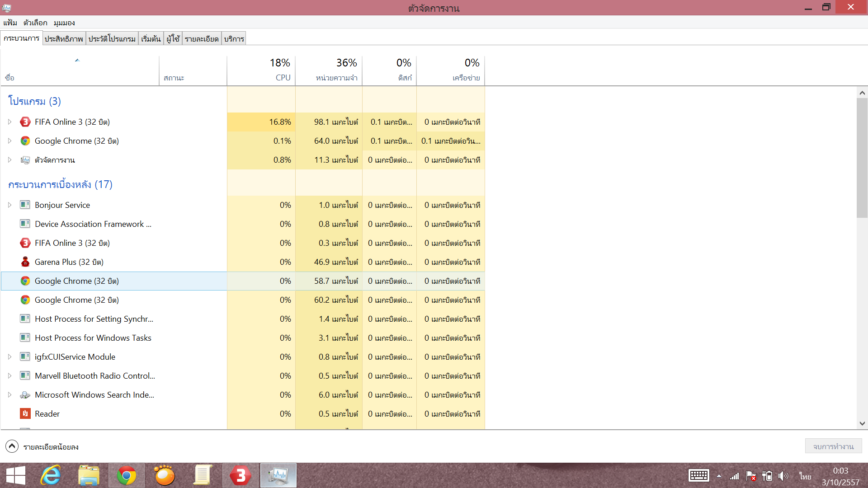Click the Task Manager taskbar icon

click(x=278, y=475)
